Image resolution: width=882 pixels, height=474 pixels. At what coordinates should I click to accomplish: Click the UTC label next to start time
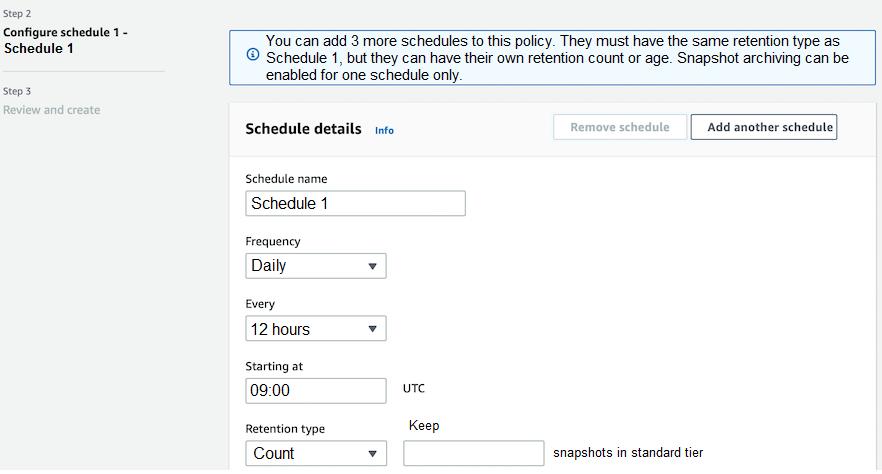coord(414,389)
